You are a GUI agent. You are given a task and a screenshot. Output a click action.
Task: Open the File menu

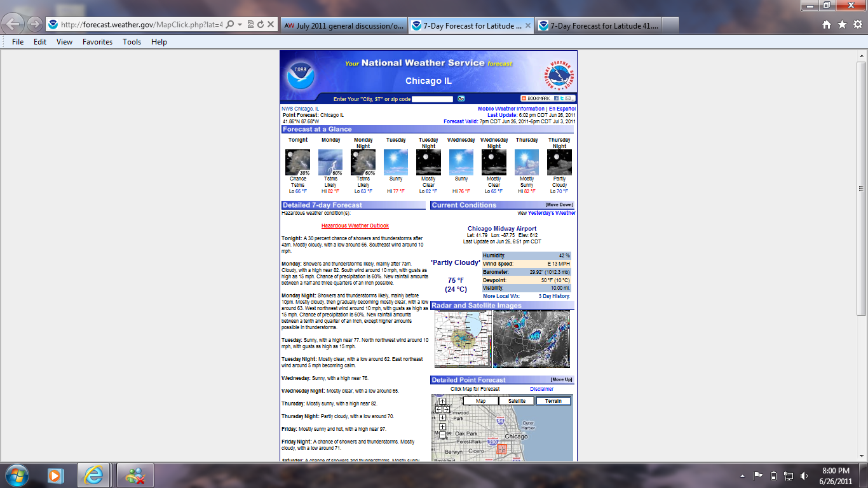coord(18,42)
